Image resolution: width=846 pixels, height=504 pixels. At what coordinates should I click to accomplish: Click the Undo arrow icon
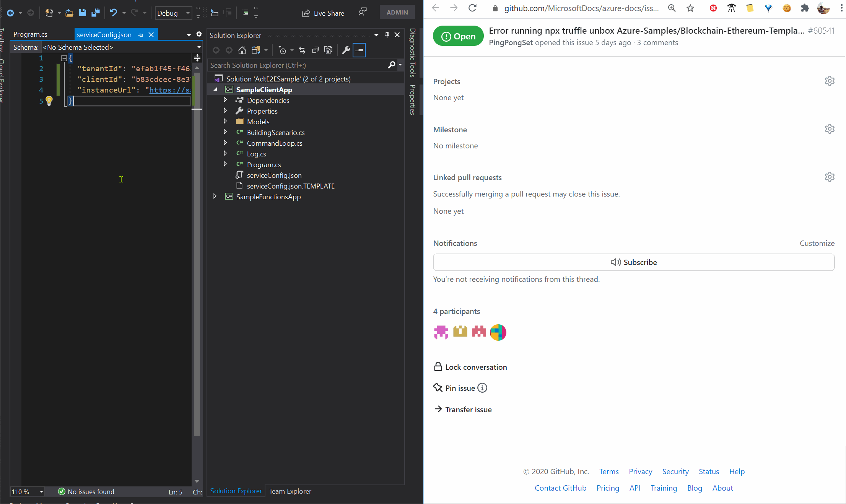[113, 13]
